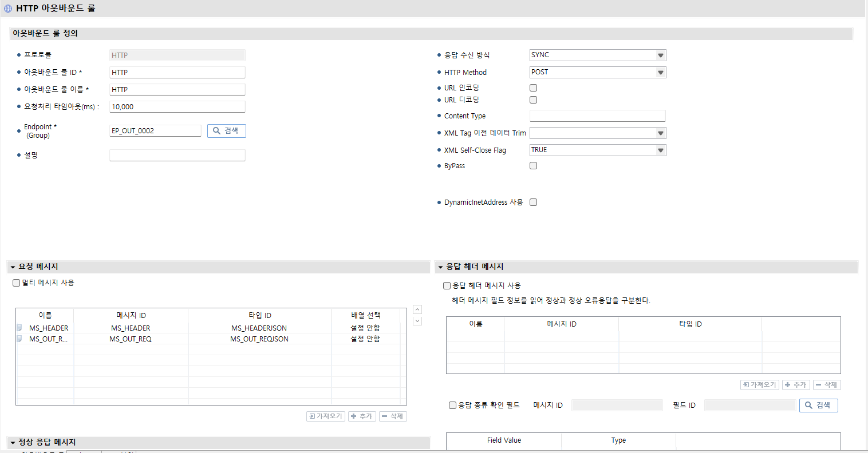Open the 응답 수신 방식 dropdown showing SYNC

(x=661, y=55)
